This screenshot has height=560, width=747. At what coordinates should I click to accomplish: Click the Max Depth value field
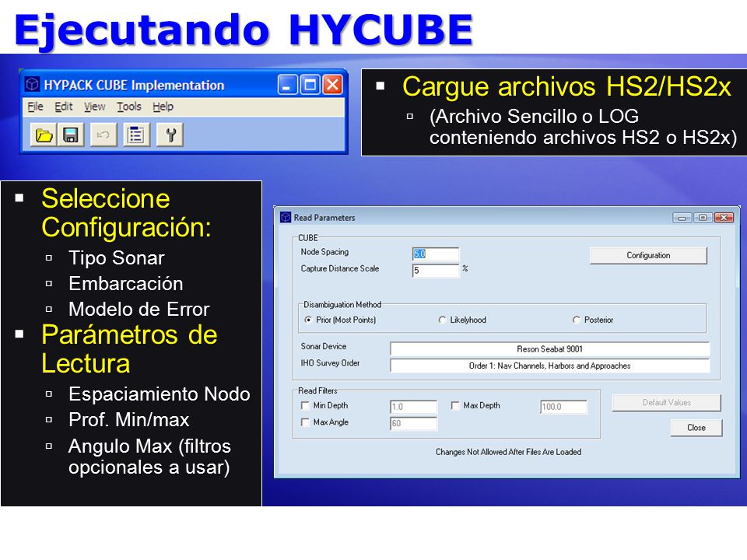(x=563, y=407)
